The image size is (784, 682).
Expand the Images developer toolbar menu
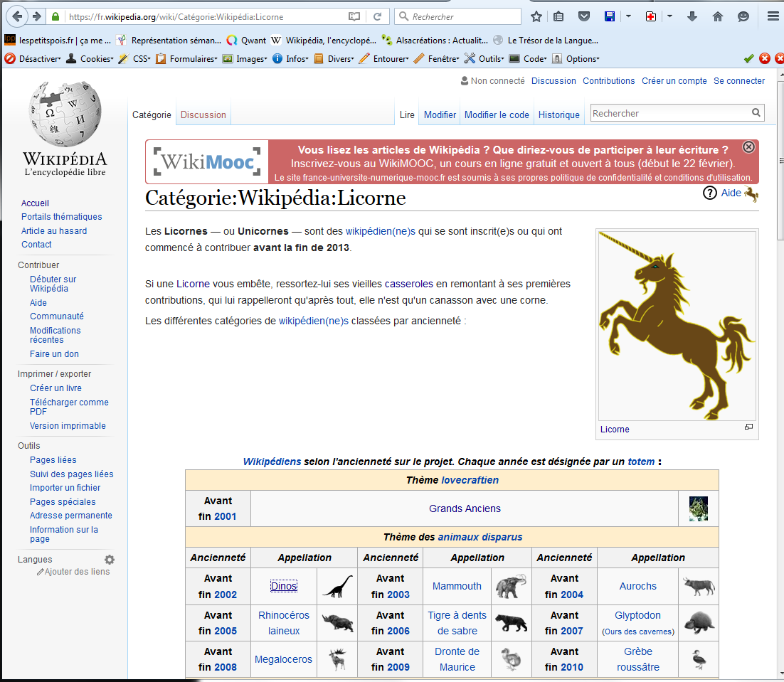point(245,59)
